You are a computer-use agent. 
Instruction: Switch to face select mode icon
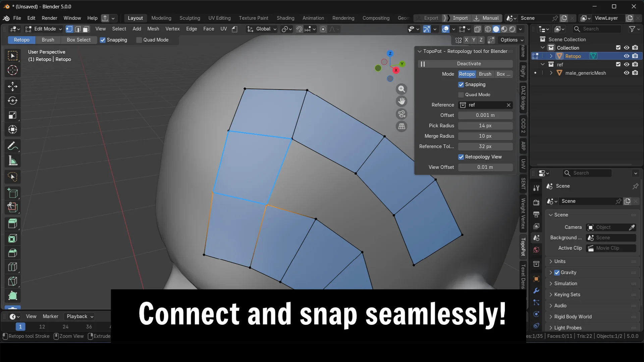coord(86,29)
